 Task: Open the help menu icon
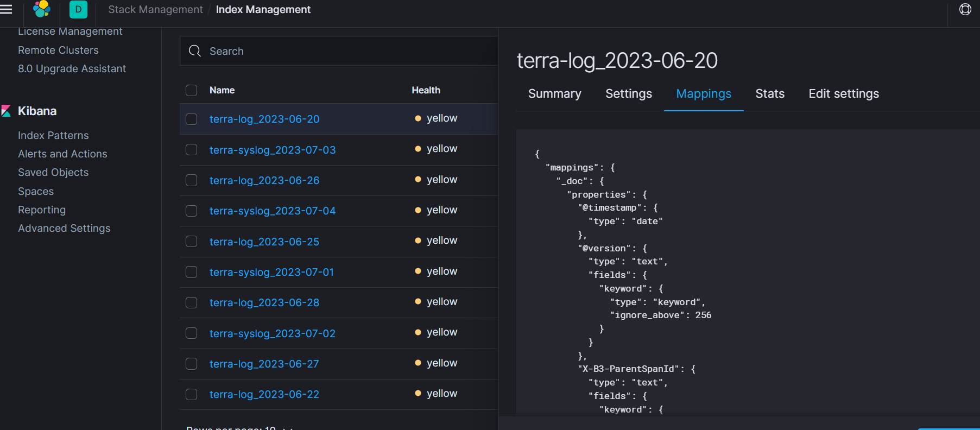(965, 9)
